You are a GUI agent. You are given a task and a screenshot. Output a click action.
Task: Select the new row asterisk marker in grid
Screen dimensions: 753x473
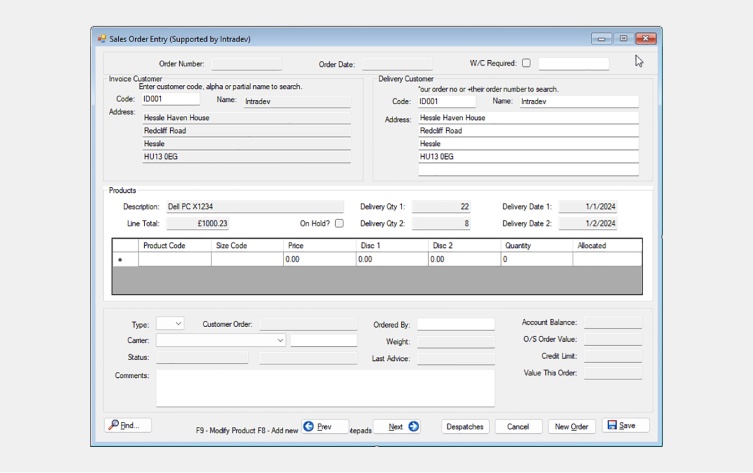121,260
